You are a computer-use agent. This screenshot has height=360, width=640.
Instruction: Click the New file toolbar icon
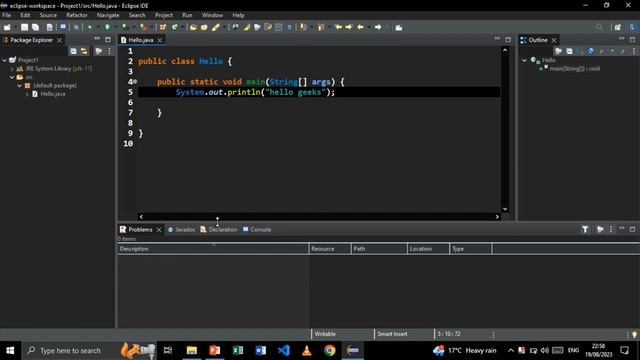coord(7,27)
